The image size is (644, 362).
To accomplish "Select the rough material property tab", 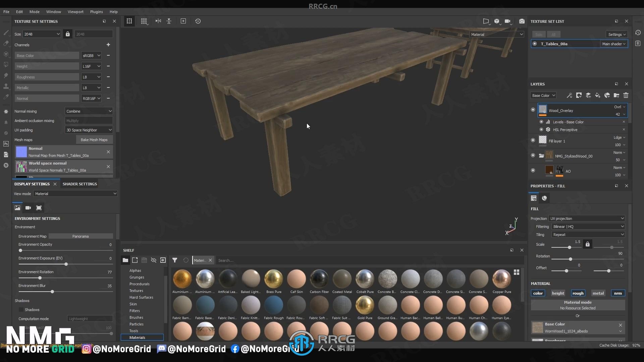I will tap(578, 293).
